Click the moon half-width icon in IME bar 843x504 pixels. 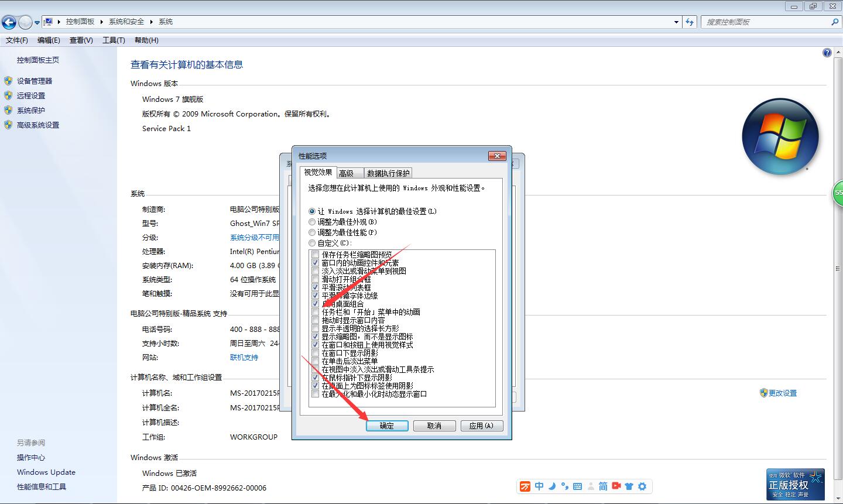coord(552,486)
